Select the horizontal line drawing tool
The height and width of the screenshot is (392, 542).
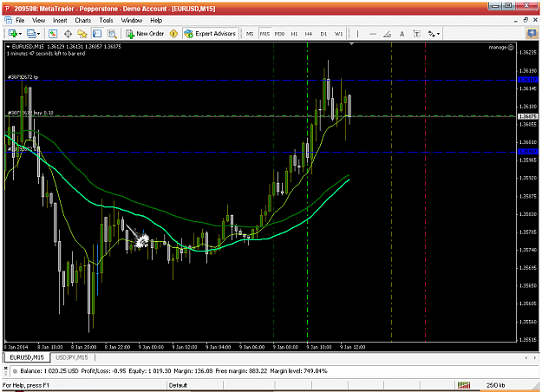pos(373,34)
